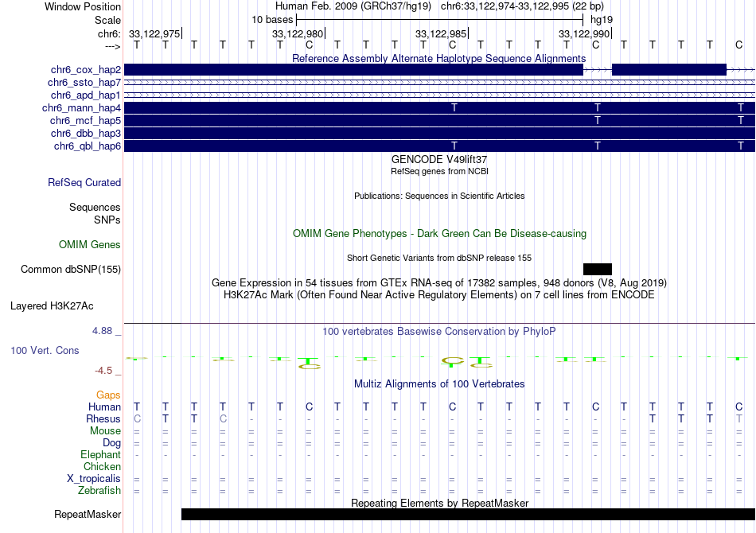Select the OMIM Gene Phenotypes title text
Image resolution: width=756 pixels, height=533 pixels.
click(439, 234)
